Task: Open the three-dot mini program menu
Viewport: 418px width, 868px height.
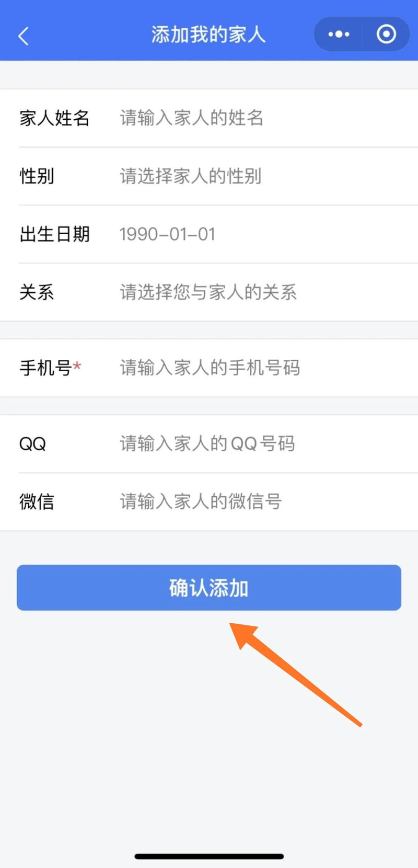Action: tap(339, 35)
